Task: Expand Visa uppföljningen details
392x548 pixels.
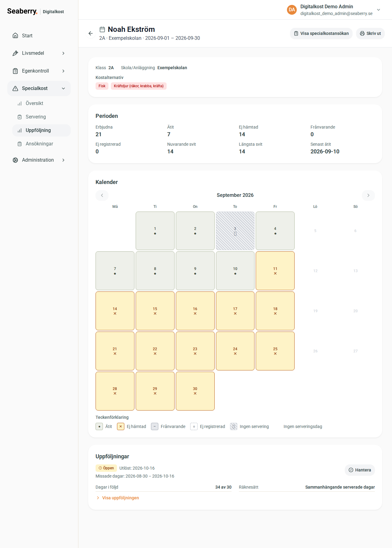Action: [x=118, y=498]
